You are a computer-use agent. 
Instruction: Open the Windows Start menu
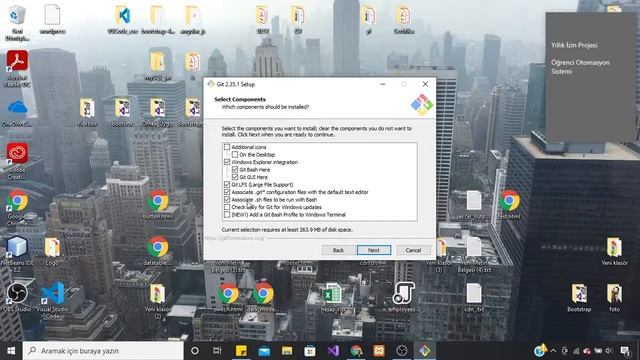click(x=11, y=351)
